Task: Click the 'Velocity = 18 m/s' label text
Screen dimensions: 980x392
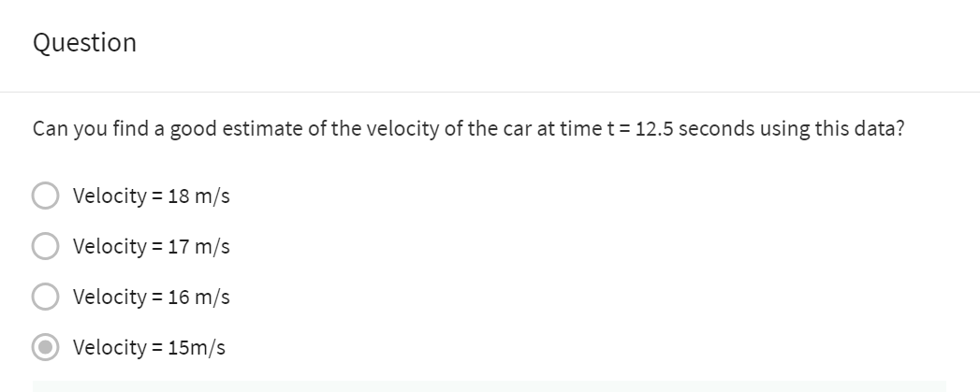Action: coord(151,196)
